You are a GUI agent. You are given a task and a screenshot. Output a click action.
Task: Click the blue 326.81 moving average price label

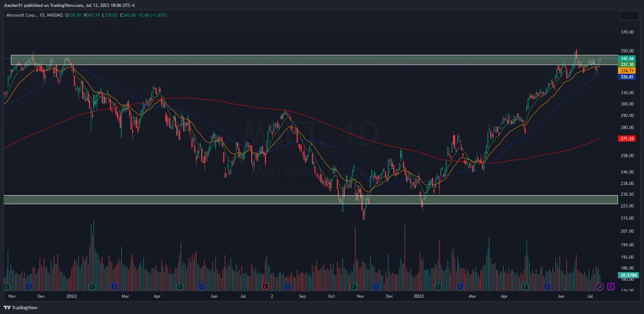tap(627, 77)
